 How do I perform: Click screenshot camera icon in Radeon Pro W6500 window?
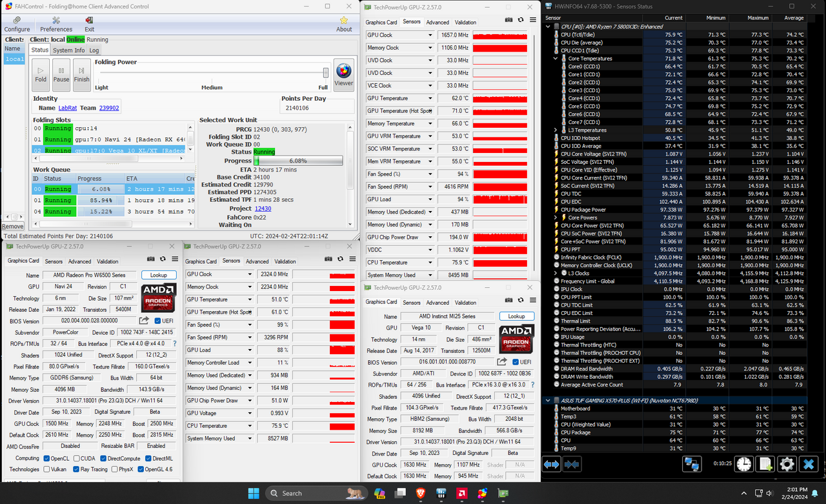(150, 259)
